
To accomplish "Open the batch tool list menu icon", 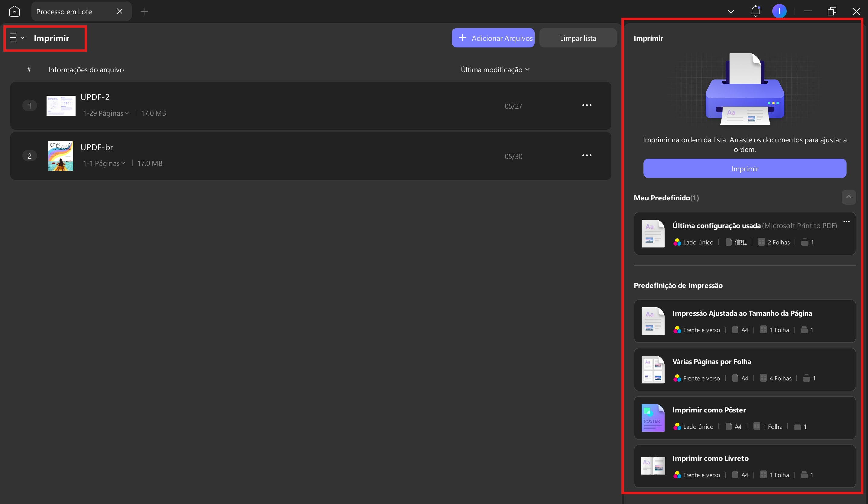I will click(17, 37).
